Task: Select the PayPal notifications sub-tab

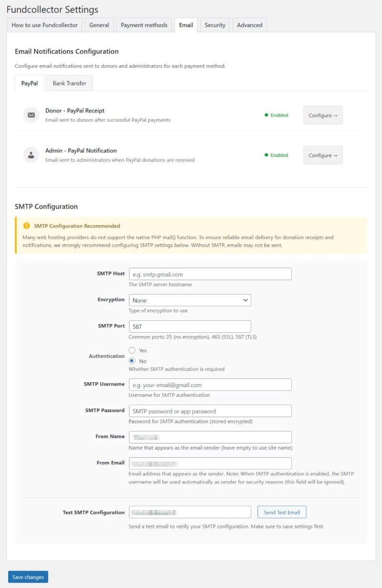Action: pos(30,83)
